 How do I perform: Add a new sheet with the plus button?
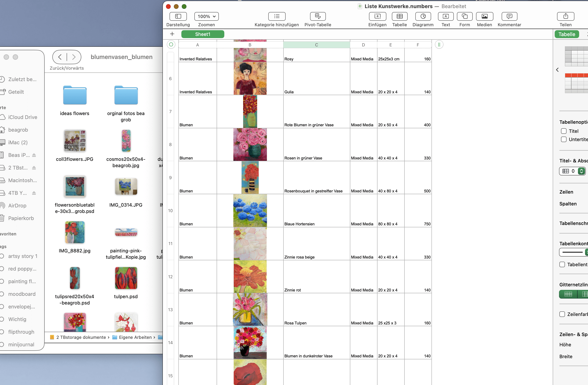[172, 34]
